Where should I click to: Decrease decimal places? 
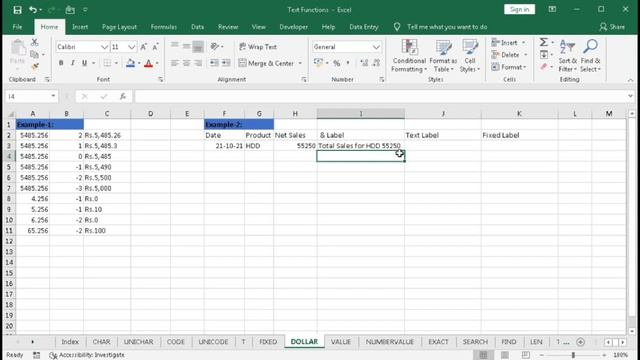pyautogui.click(x=376, y=63)
